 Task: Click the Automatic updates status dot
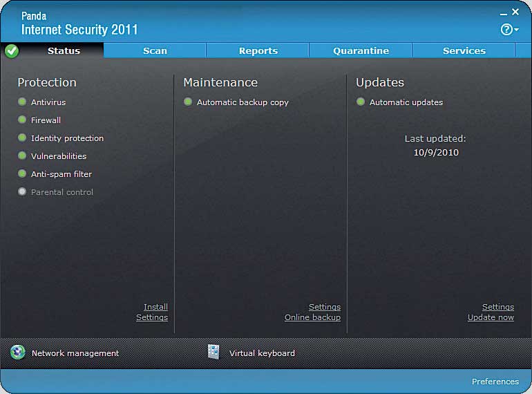[x=361, y=102]
